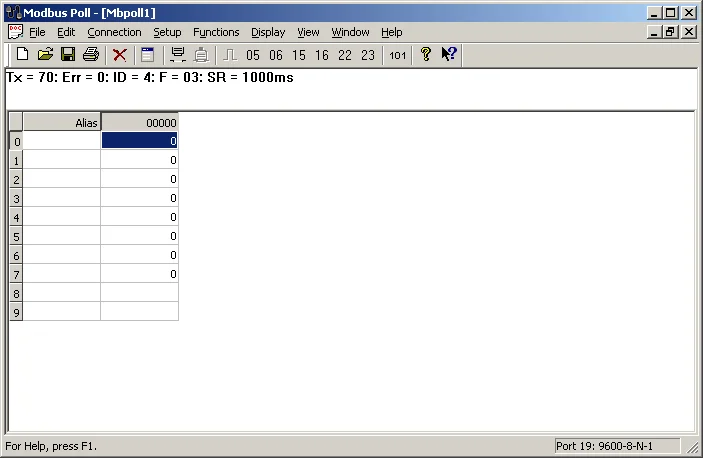Image resolution: width=703 pixels, height=458 pixels.
Task: Minimize the inner Mbpoll1 document window
Action: pos(654,32)
